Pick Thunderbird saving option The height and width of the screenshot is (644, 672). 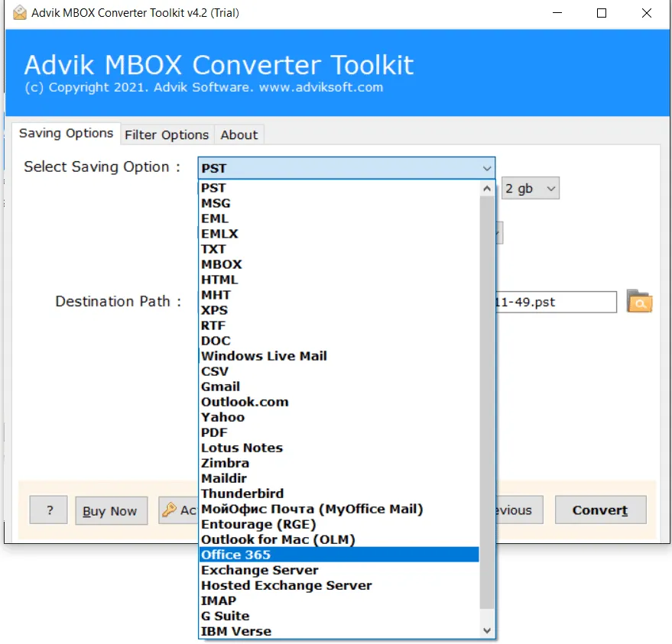(339, 494)
